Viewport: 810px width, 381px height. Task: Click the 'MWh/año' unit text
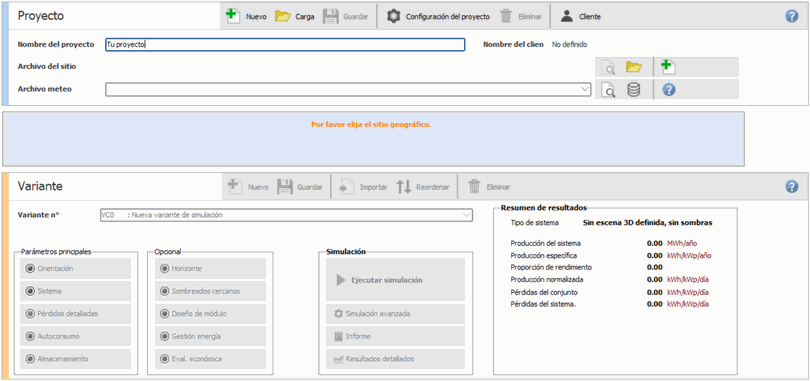click(x=683, y=243)
